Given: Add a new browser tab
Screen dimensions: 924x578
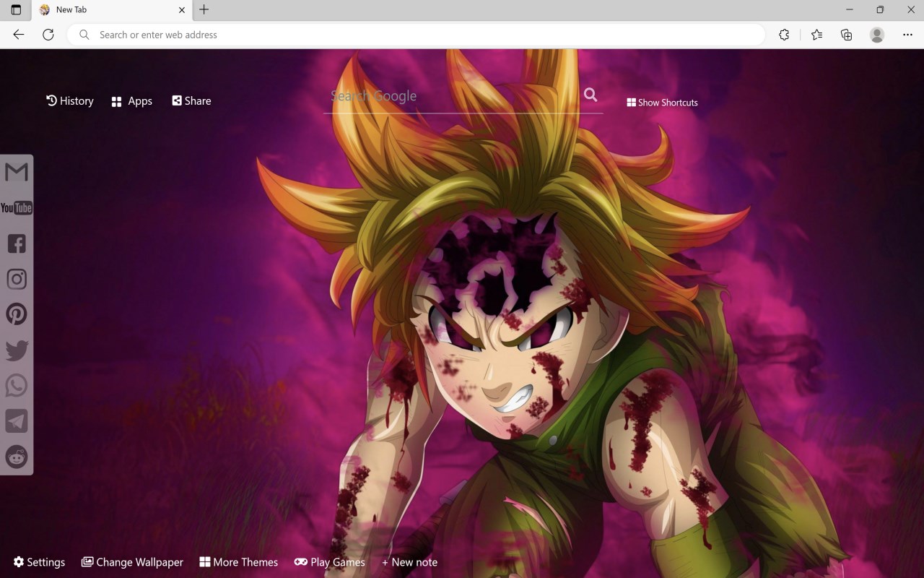Looking at the screenshot, I should tap(204, 10).
